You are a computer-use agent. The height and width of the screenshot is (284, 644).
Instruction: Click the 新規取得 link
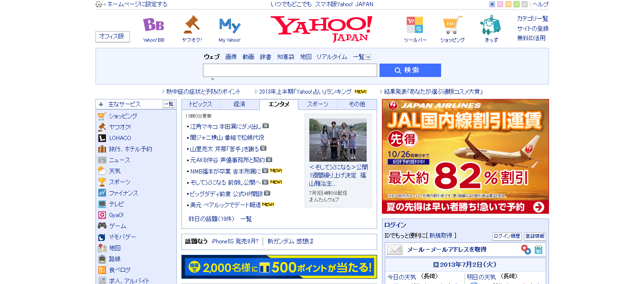(x=441, y=236)
